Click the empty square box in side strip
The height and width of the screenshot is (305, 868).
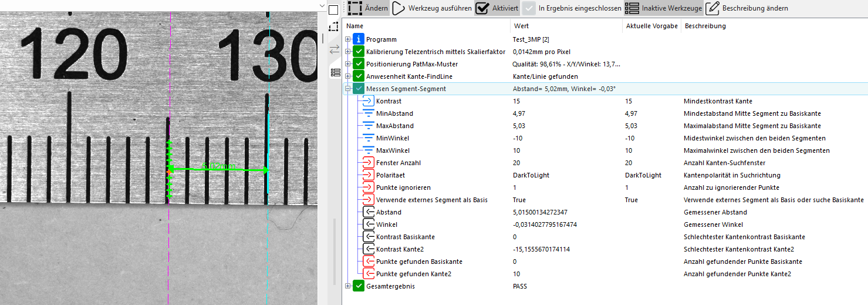point(333,9)
